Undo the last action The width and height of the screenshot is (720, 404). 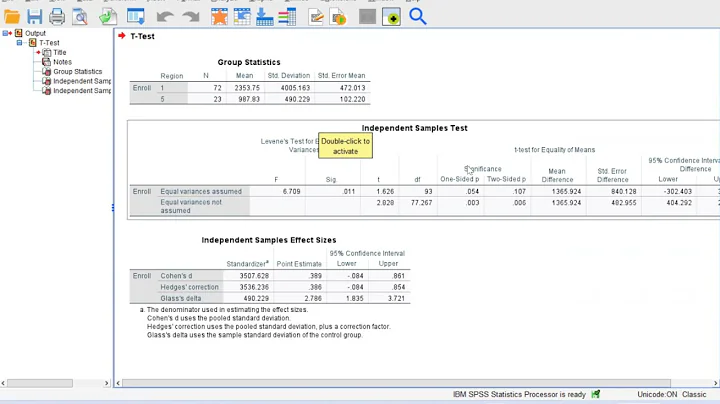[x=165, y=17]
